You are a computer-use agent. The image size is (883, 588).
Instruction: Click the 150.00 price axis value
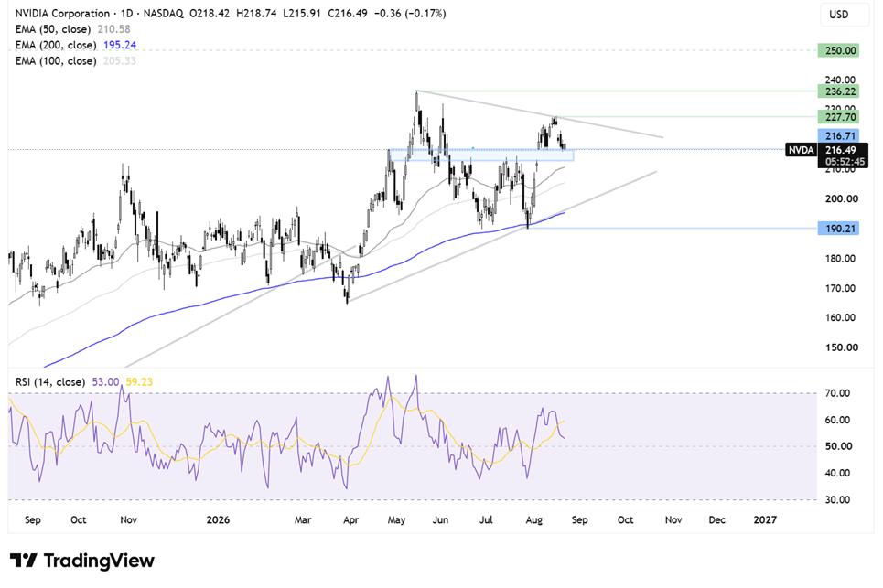[x=841, y=347]
